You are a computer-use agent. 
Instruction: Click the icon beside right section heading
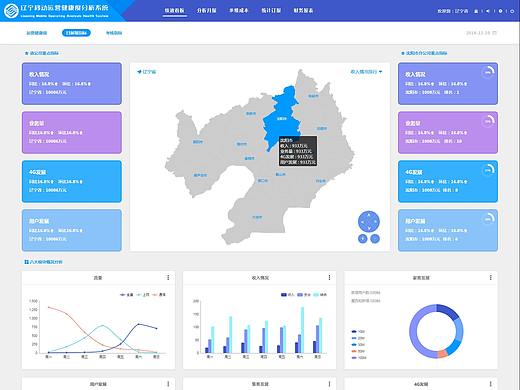[x=403, y=53]
